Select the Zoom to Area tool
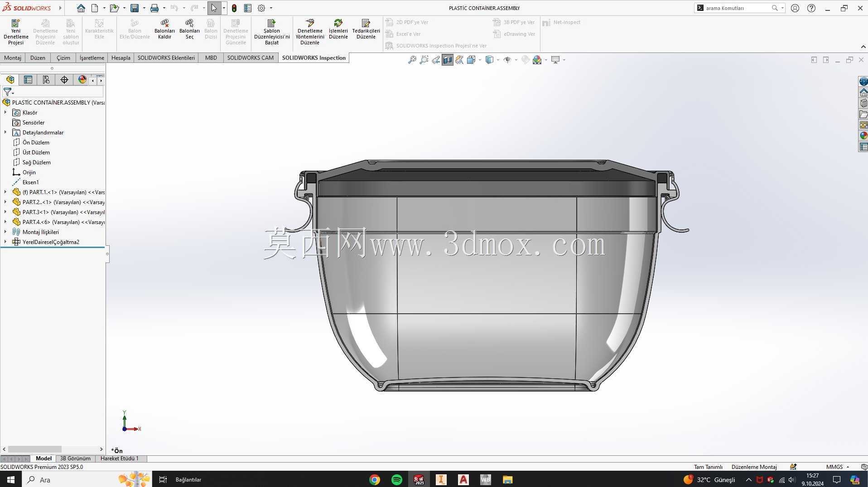 [424, 60]
